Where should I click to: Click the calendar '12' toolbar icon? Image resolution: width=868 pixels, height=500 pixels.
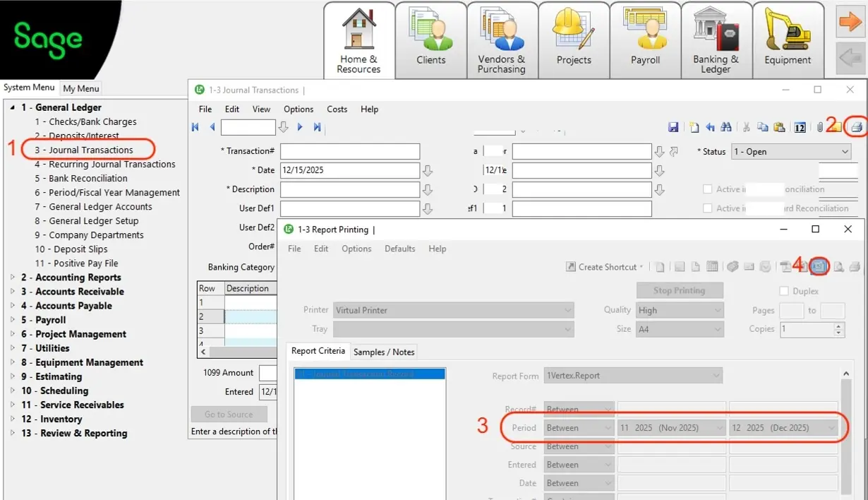tap(800, 128)
